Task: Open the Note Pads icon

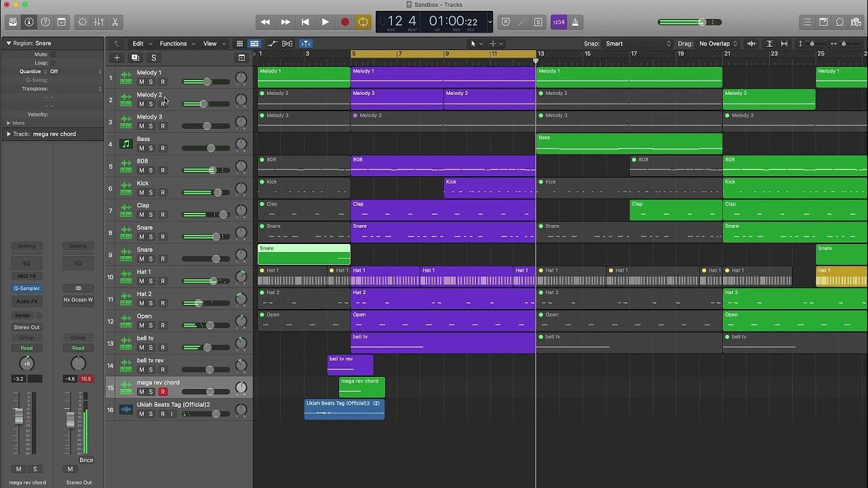Action: point(823,22)
